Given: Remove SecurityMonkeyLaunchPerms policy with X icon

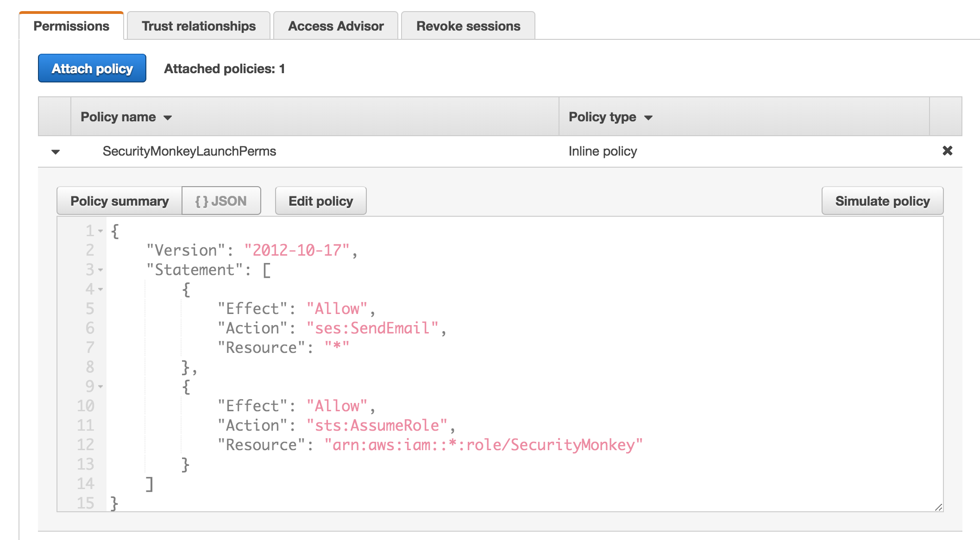Looking at the screenshot, I should point(947,151).
